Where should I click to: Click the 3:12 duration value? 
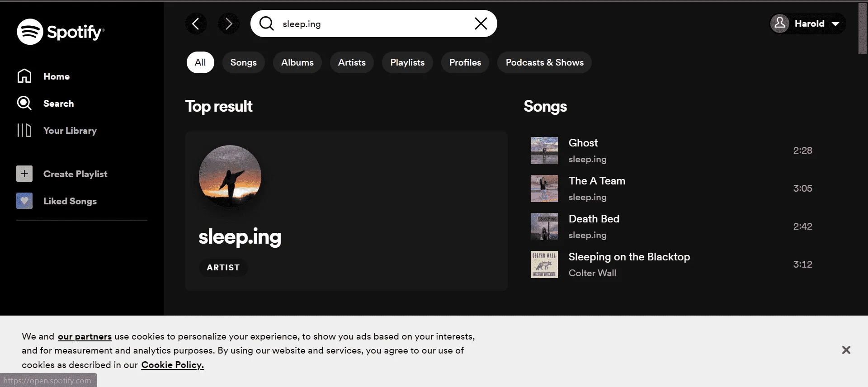coord(803,264)
